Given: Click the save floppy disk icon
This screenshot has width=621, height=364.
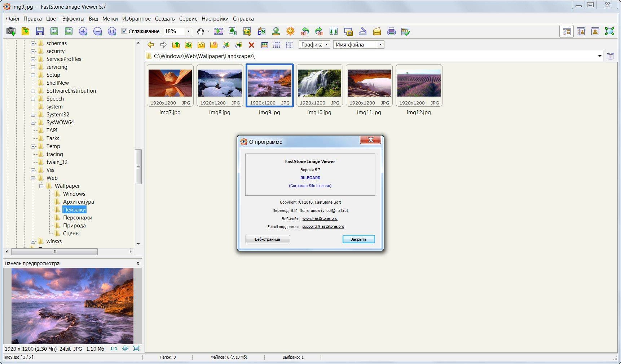Looking at the screenshot, I should (40, 31).
